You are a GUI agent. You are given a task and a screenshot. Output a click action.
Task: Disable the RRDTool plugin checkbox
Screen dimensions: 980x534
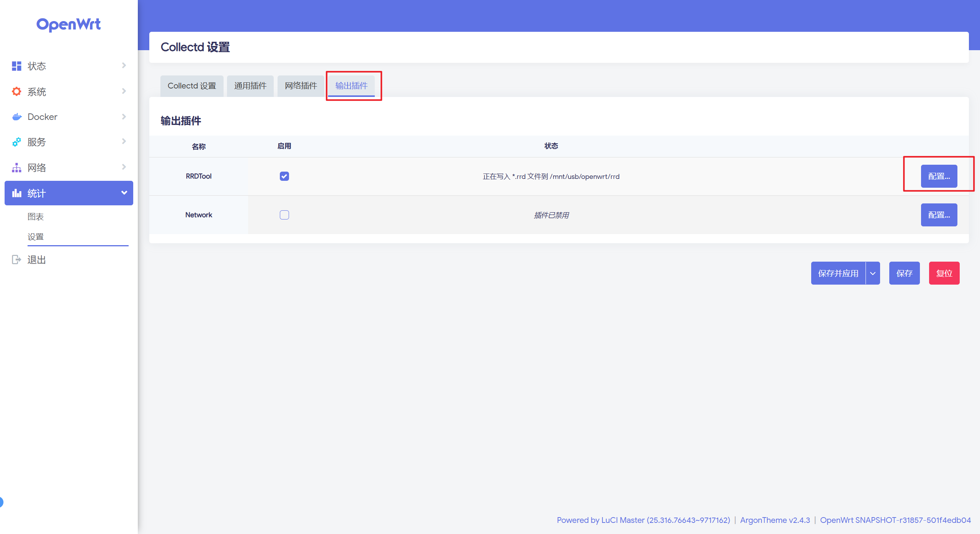[284, 176]
